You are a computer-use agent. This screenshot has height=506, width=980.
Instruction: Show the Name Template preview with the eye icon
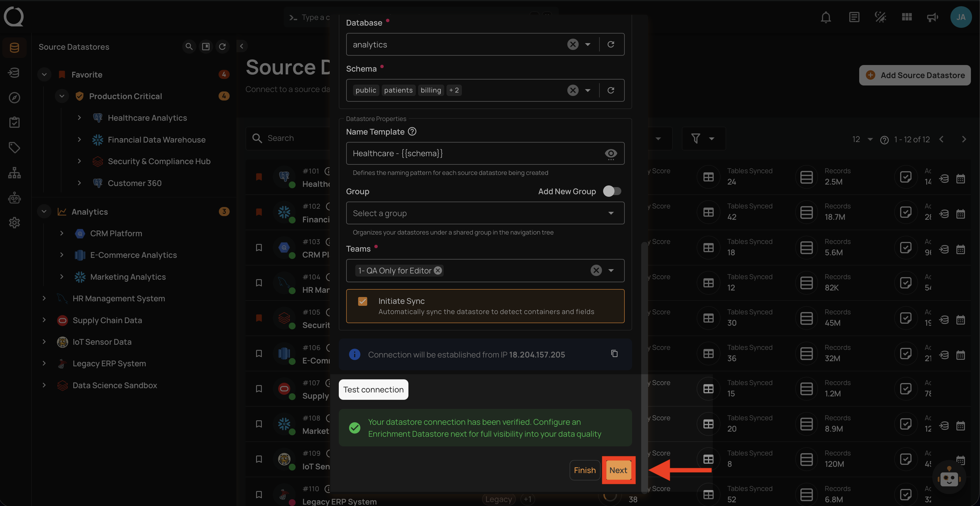(x=611, y=154)
